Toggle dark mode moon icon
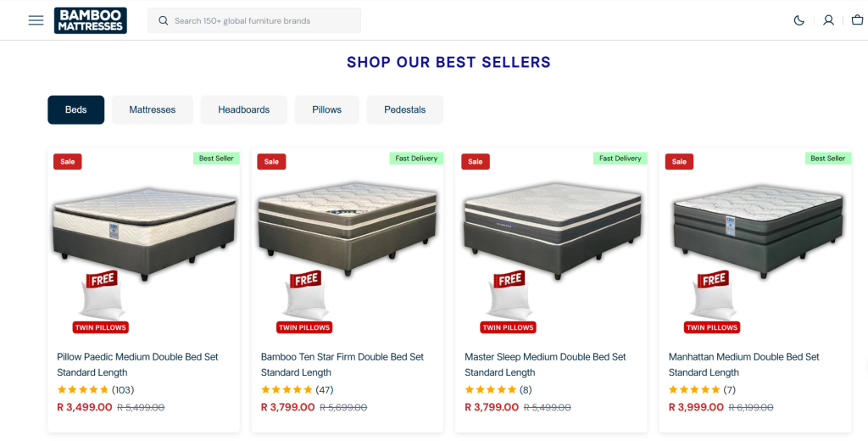Image resolution: width=868 pixels, height=441 pixels. [x=798, y=20]
